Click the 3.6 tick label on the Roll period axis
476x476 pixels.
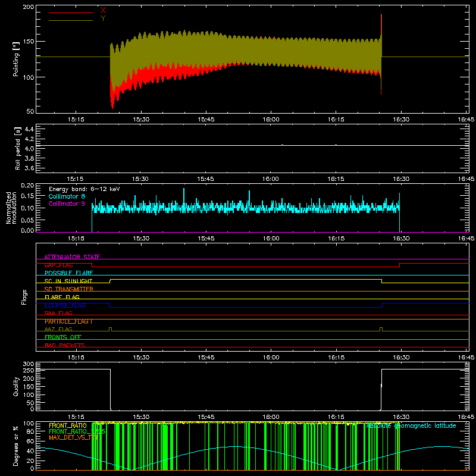[29, 168]
